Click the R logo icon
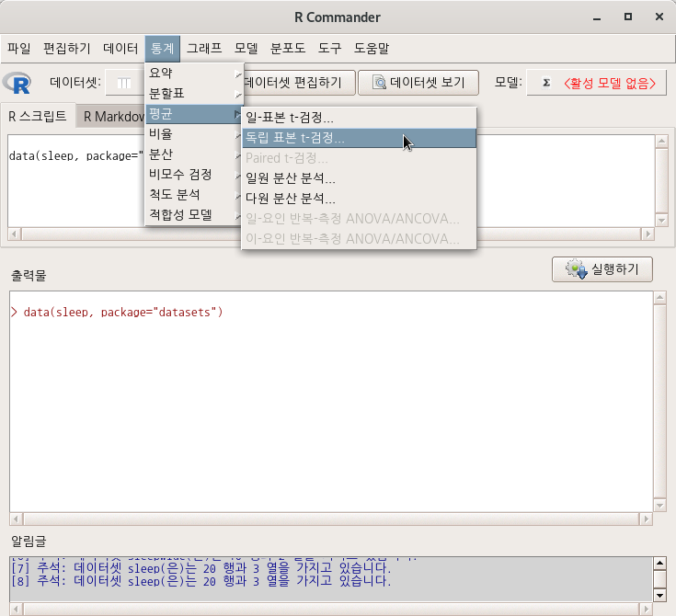 pyautogui.click(x=17, y=83)
